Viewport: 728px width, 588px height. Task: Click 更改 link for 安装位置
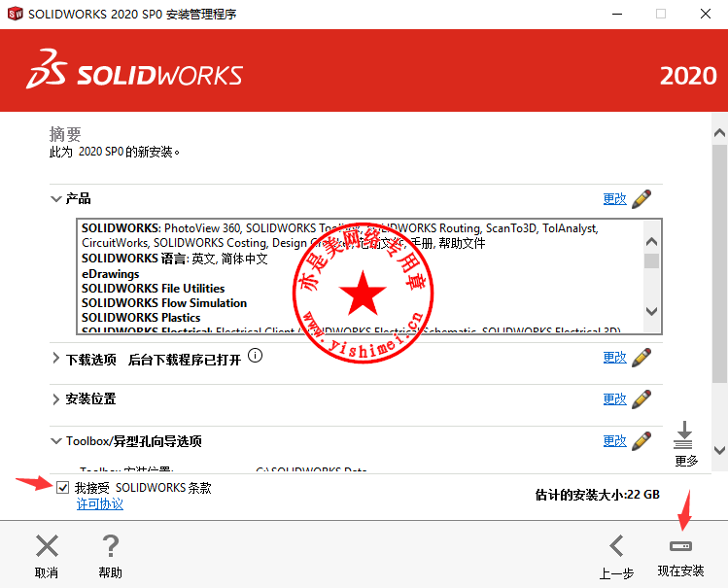[x=614, y=399]
